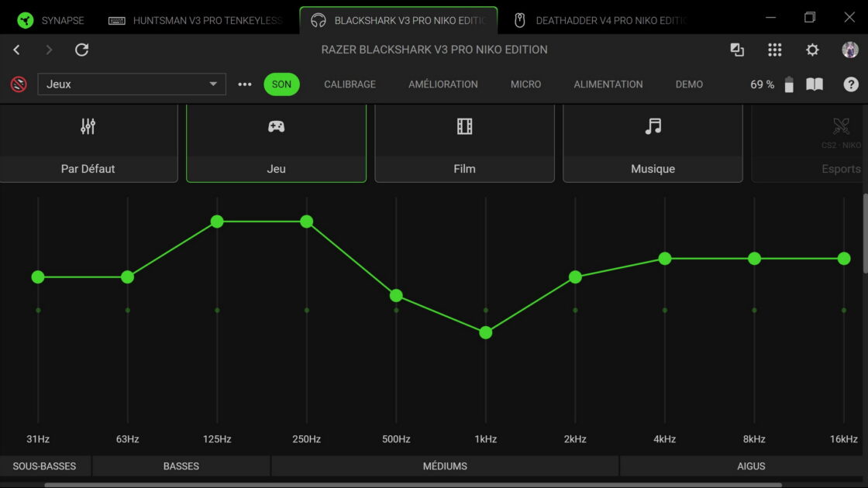Viewport: 868px width, 488px height.
Task: Click the 4kHz equalizer slider handle
Action: pos(665,259)
